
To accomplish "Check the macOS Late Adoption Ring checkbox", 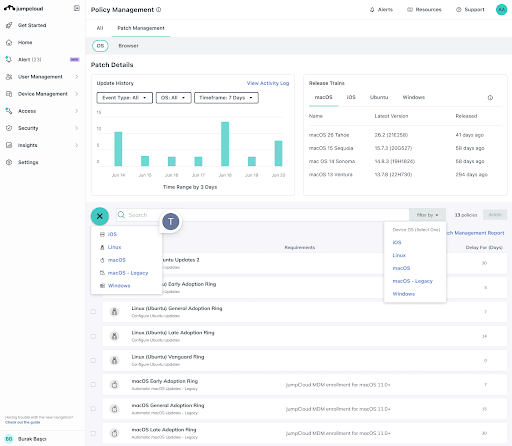I will coord(93,433).
